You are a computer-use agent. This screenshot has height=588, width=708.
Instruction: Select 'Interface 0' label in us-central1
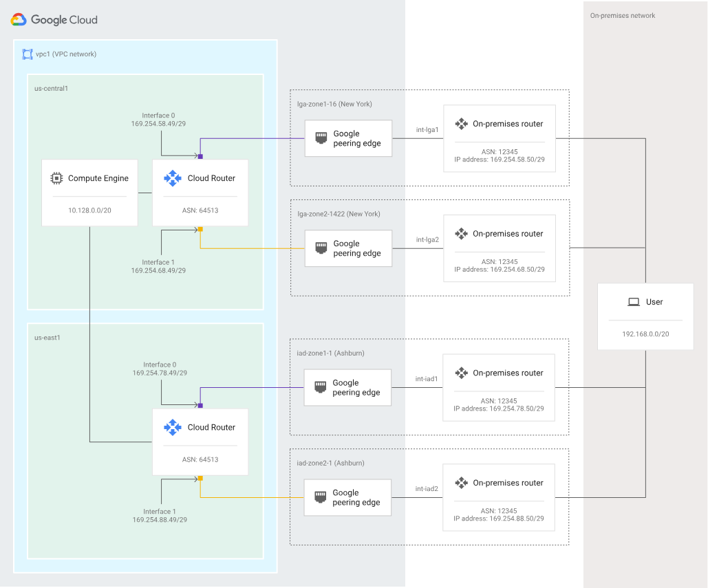158,116
